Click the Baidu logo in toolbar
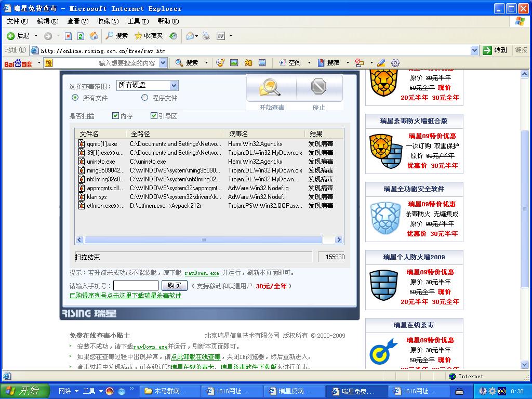Viewport: 532px width, 399px height. (18, 63)
